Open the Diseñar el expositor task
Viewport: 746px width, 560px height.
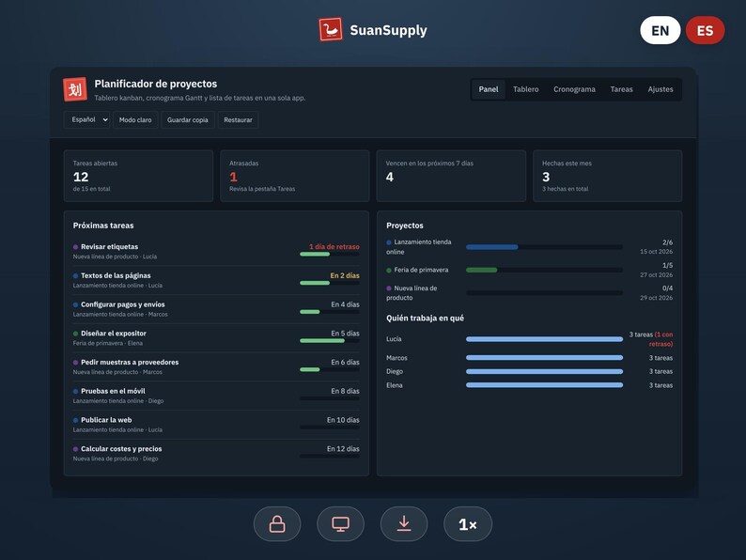[x=216, y=338]
